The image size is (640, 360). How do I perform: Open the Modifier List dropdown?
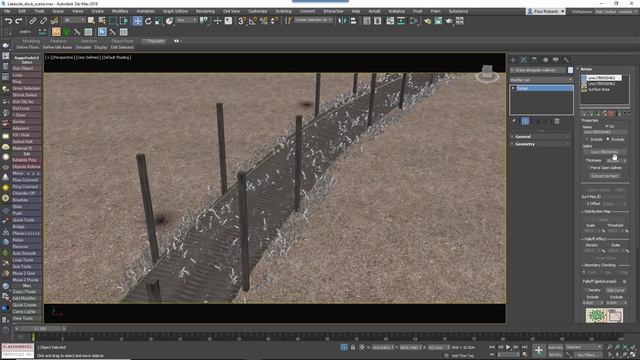[541, 80]
